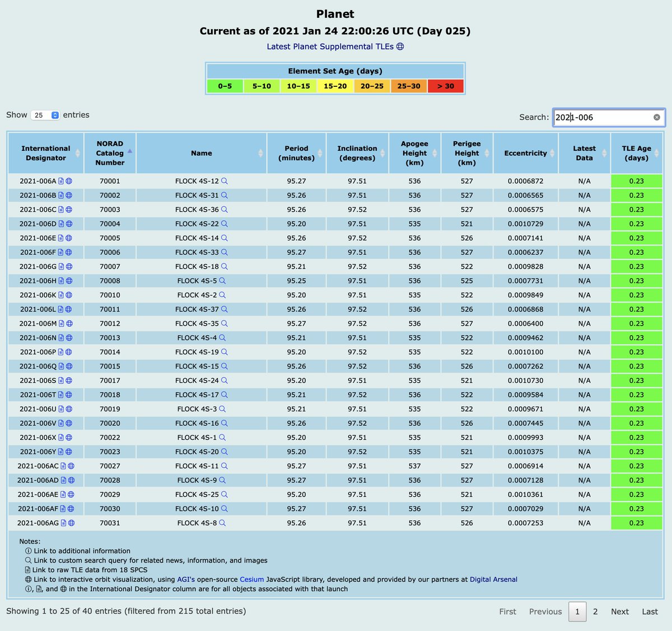This screenshot has width=672, height=631.
Task: Open the Cesium library link
Action: 252,579
